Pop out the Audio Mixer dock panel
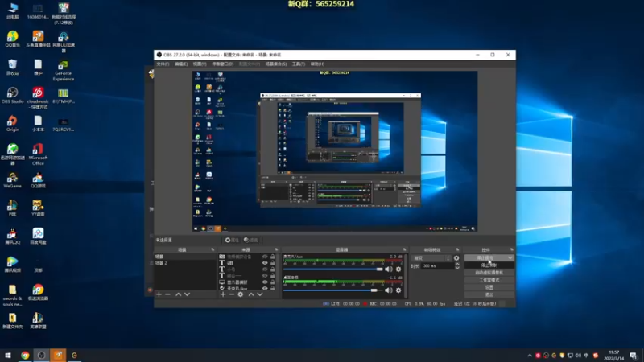This screenshot has width=644, height=362. (x=404, y=249)
